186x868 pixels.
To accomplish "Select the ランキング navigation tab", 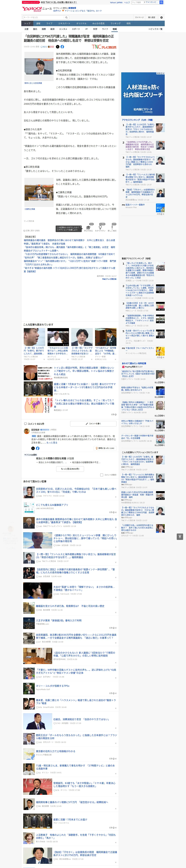I will coord(115,24).
